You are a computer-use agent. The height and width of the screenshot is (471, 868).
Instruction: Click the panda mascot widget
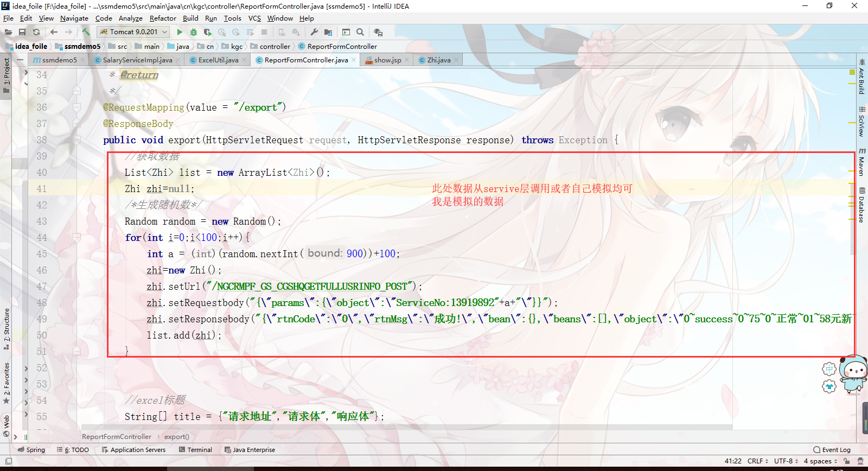(854, 374)
